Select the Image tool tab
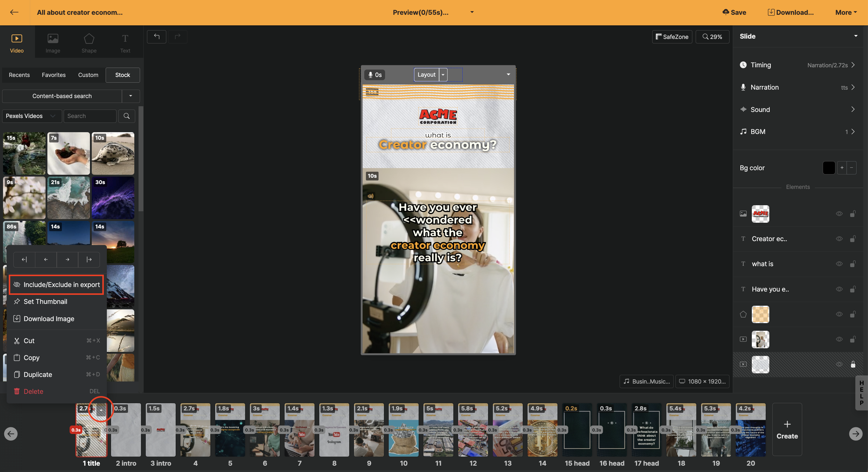Image resolution: width=868 pixels, height=472 pixels. 53,43
